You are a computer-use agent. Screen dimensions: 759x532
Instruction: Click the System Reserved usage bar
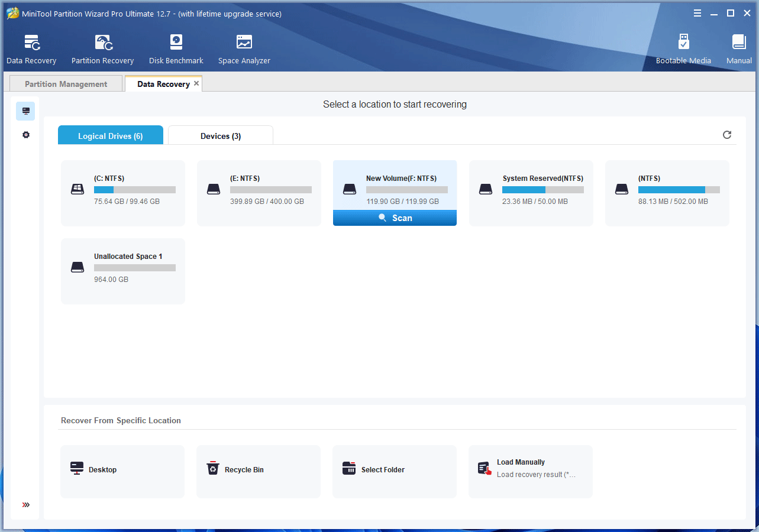click(543, 190)
